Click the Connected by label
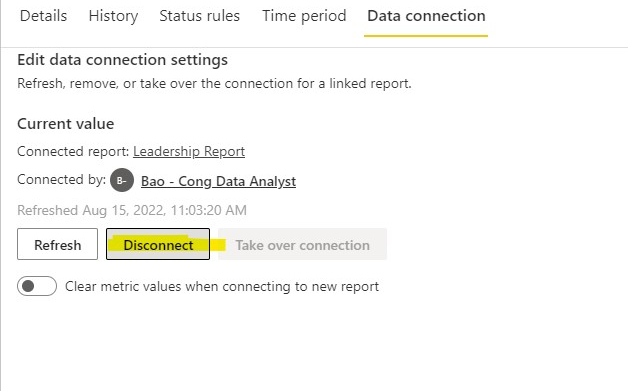 tap(61, 179)
